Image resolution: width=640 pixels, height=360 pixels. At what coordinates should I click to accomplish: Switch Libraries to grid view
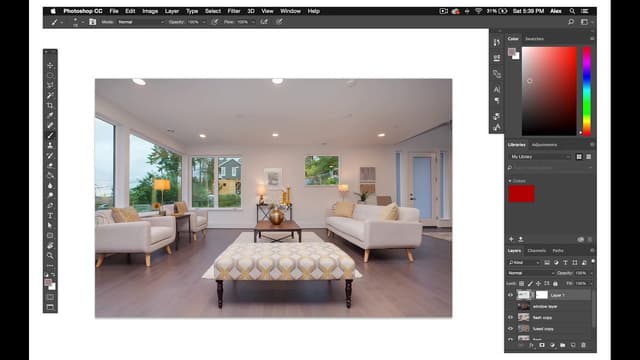tap(579, 157)
